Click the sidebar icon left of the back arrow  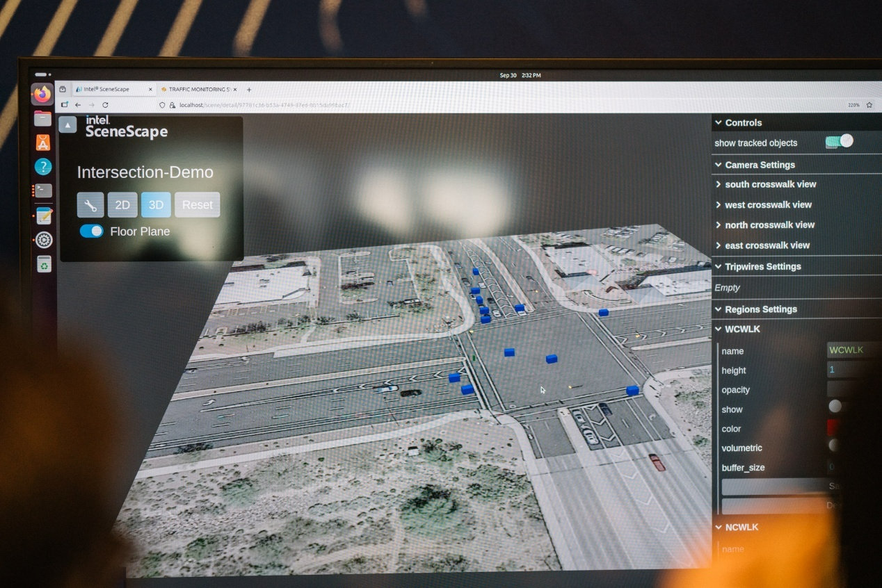point(64,105)
